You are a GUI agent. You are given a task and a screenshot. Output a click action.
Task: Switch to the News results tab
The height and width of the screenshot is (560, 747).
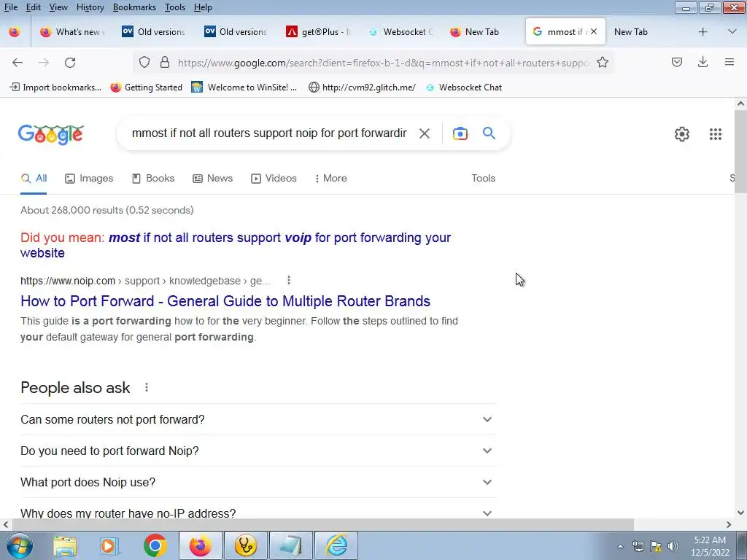pos(212,178)
